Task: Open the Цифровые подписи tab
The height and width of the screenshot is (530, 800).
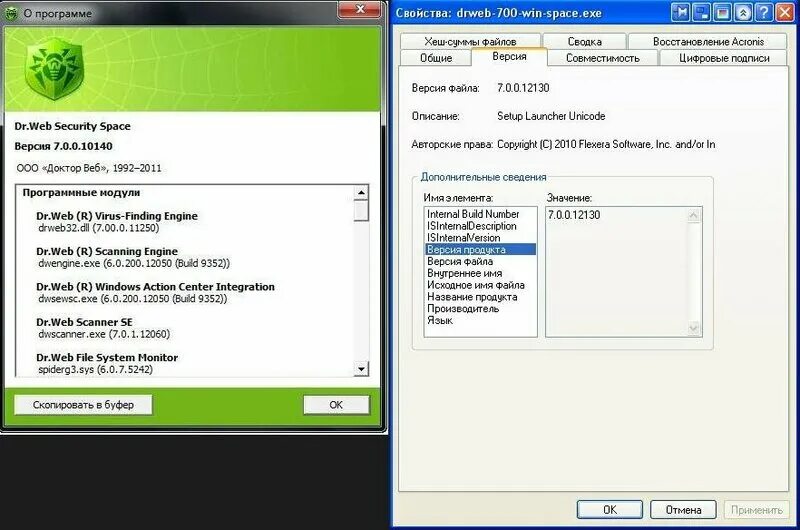Action: (724, 58)
